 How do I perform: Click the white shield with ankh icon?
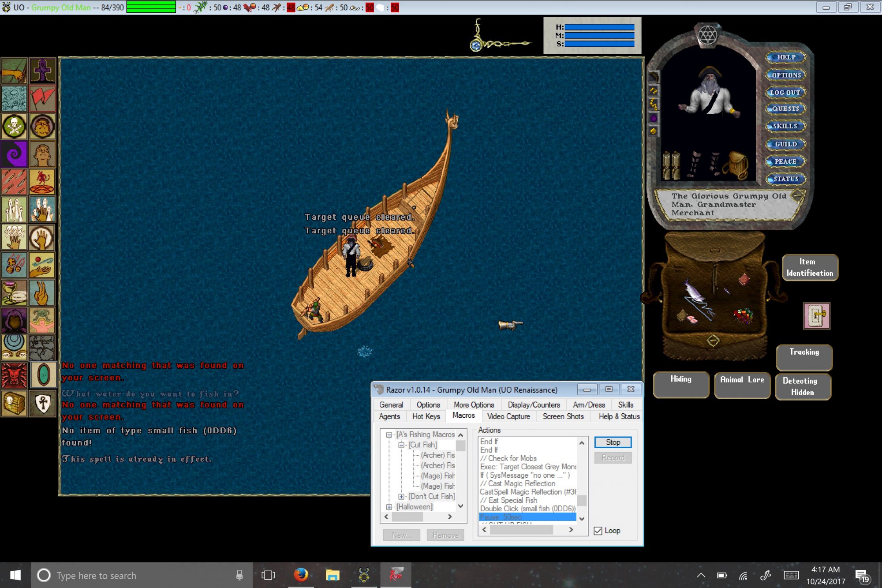(x=42, y=403)
